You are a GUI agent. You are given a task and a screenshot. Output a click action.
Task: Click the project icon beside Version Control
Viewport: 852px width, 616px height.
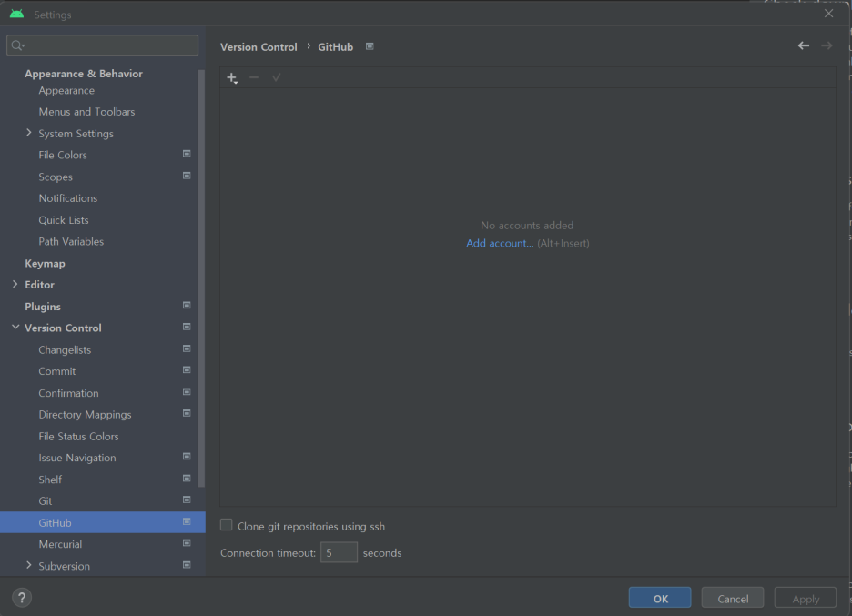[187, 327]
